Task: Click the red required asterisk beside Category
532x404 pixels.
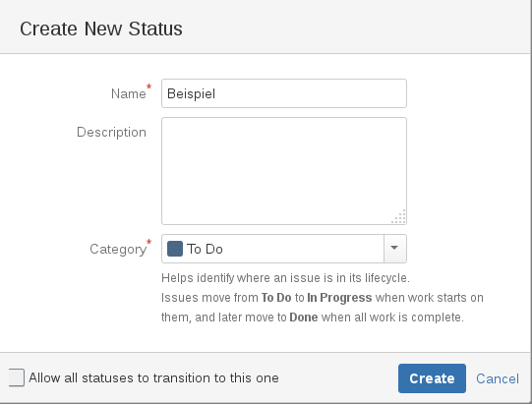Action: [148, 242]
